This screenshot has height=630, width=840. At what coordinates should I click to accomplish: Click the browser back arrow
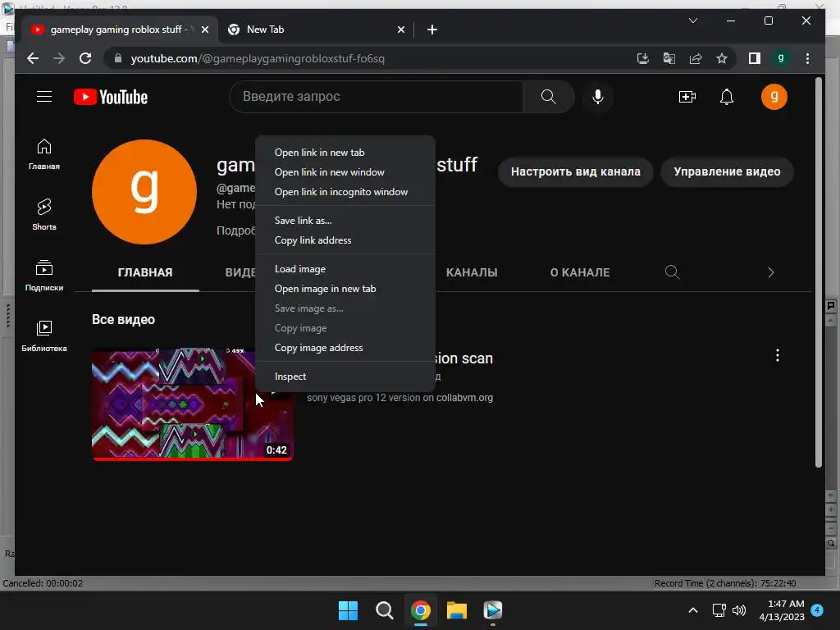[x=33, y=58]
